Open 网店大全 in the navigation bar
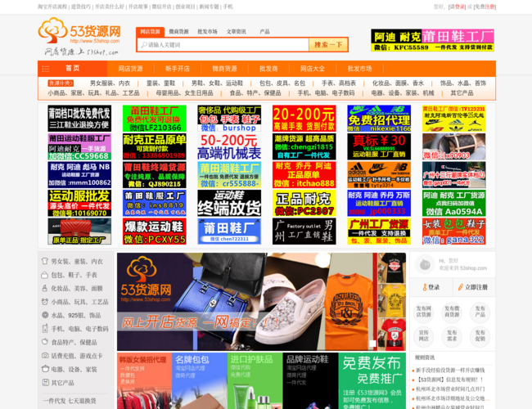Screen dimensions: 532x409 (312, 69)
